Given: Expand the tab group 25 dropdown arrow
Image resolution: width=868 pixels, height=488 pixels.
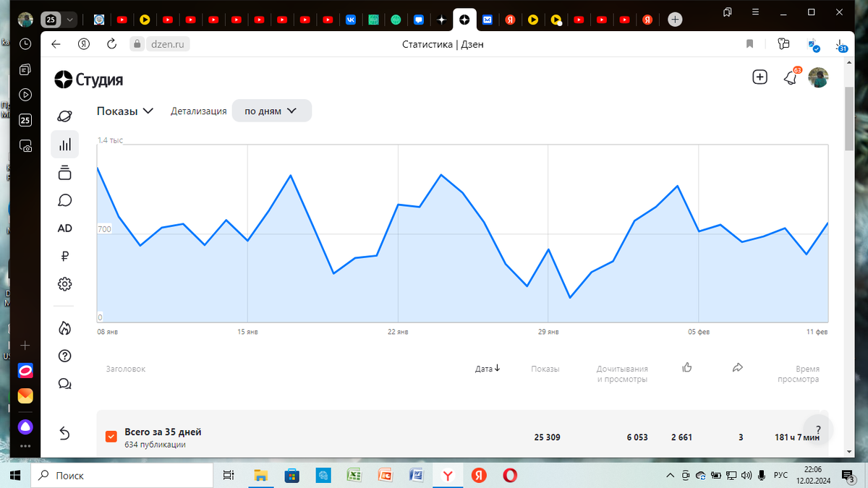Looking at the screenshot, I should click(70, 20).
